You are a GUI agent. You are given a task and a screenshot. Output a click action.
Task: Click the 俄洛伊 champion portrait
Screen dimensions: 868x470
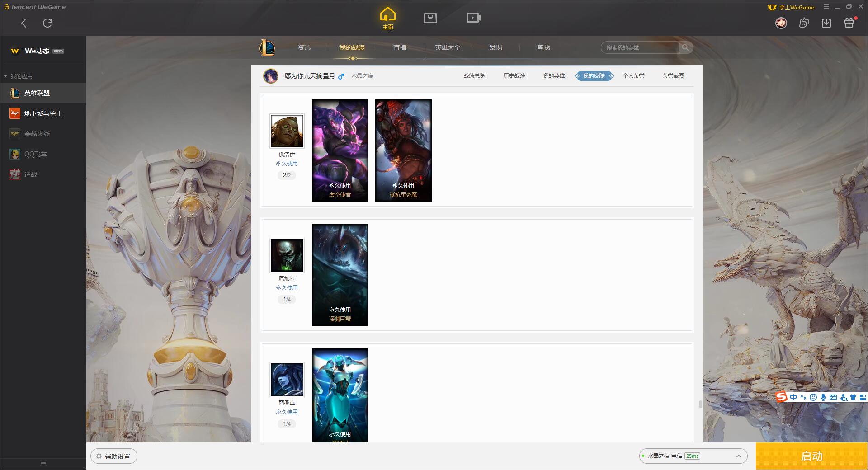click(287, 131)
